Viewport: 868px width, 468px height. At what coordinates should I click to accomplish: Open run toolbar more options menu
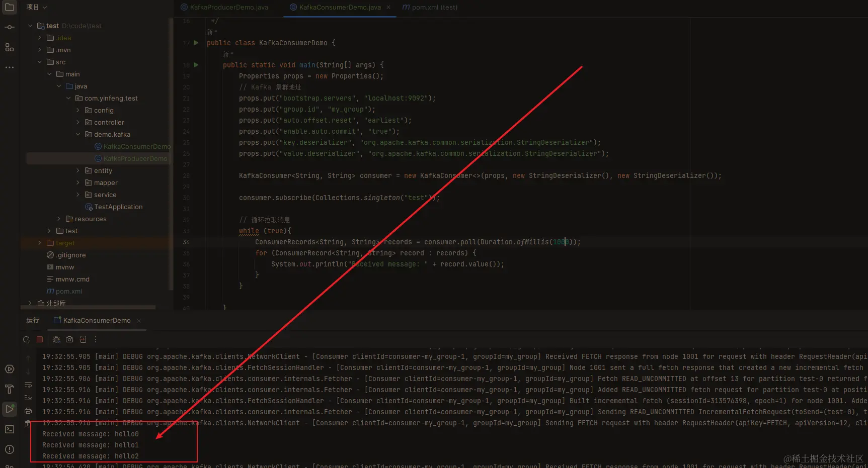point(96,339)
